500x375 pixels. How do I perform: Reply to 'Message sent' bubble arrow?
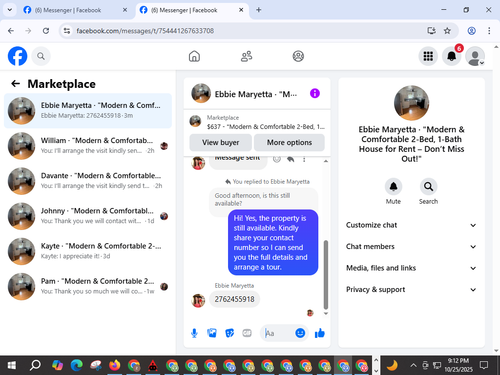pyautogui.click(x=291, y=159)
